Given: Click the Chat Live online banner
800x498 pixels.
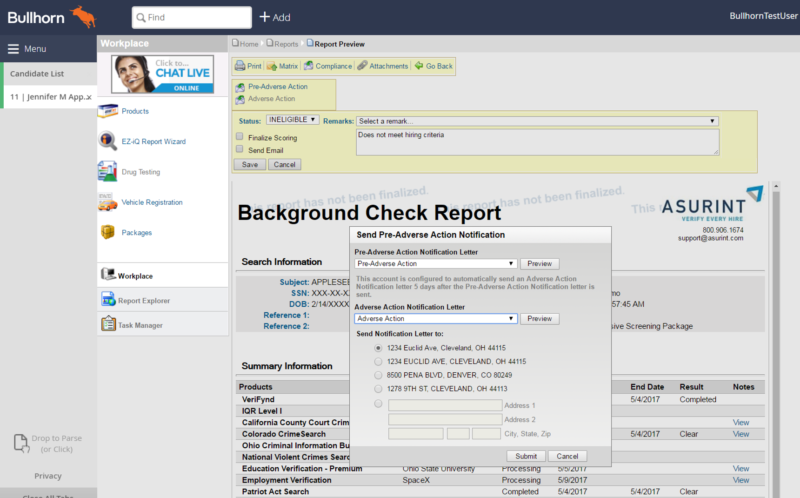Looking at the screenshot, I should tap(162, 73).
